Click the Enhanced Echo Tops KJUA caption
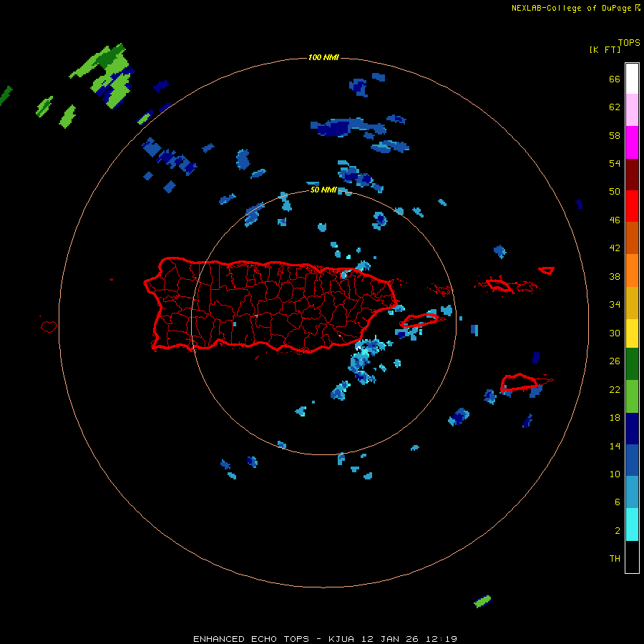Screen dimensions: 644x644 pos(325,639)
